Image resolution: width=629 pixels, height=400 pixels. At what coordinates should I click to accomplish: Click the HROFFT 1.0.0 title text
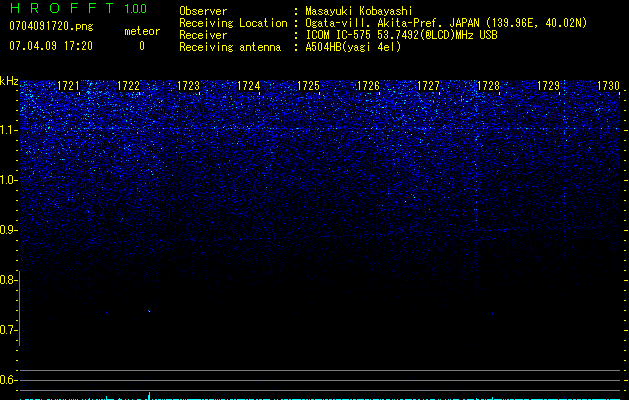pyautogui.click(x=78, y=8)
